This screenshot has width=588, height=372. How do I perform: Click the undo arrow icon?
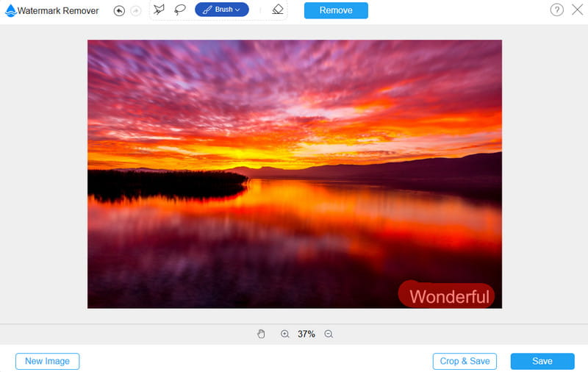pos(119,10)
